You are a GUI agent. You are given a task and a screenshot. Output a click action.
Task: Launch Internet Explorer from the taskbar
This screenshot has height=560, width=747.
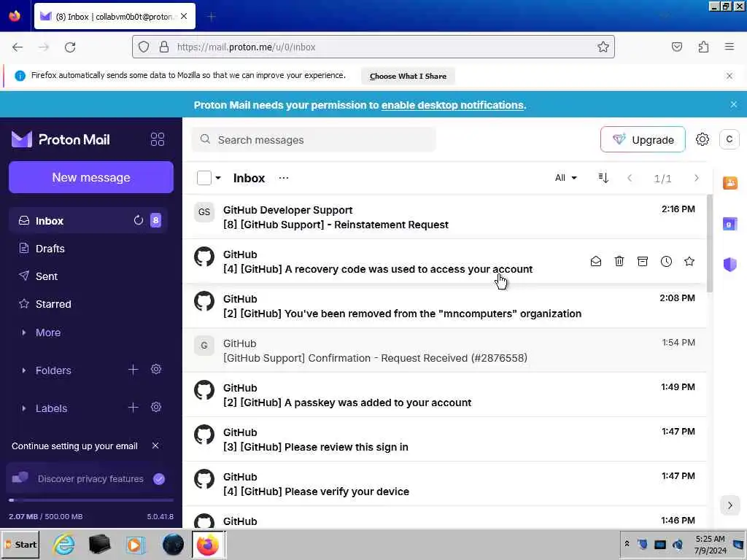[x=64, y=544]
